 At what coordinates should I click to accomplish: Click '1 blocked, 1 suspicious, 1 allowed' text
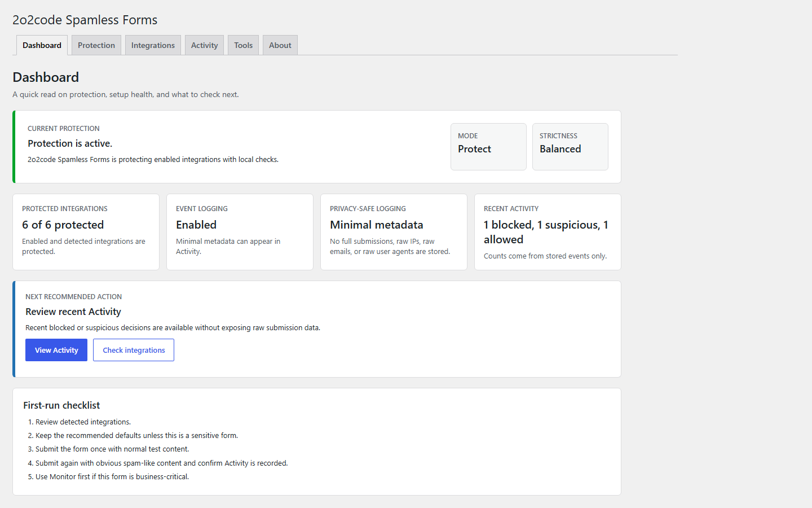[x=546, y=232]
